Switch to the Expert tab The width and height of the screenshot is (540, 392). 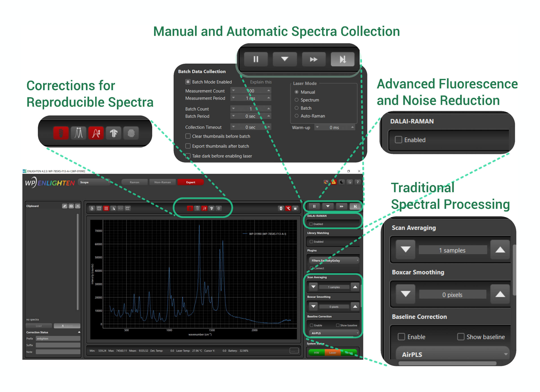coord(191,182)
